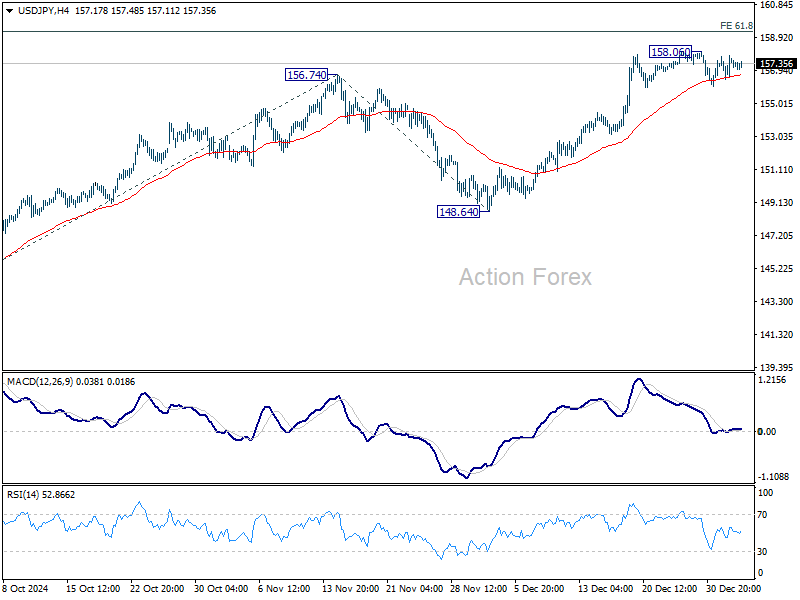Click the 22 Oct 20:00 time label
The width and height of the screenshot is (800, 600).
(157, 588)
